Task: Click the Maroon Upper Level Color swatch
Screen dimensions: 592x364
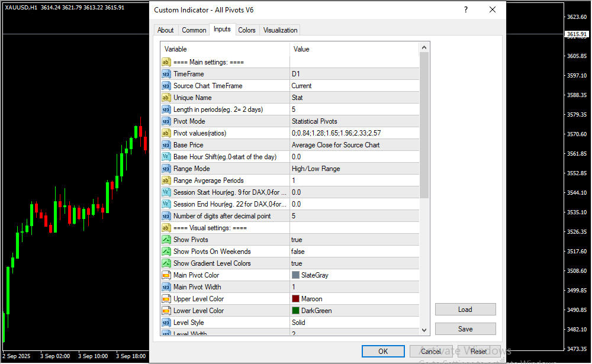Action: click(x=296, y=299)
